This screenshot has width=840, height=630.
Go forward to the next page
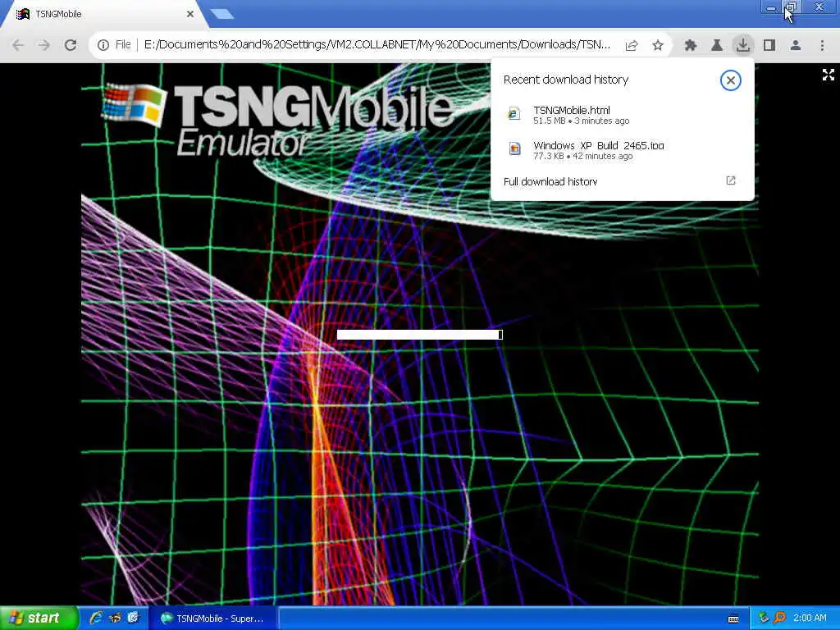(x=44, y=45)
